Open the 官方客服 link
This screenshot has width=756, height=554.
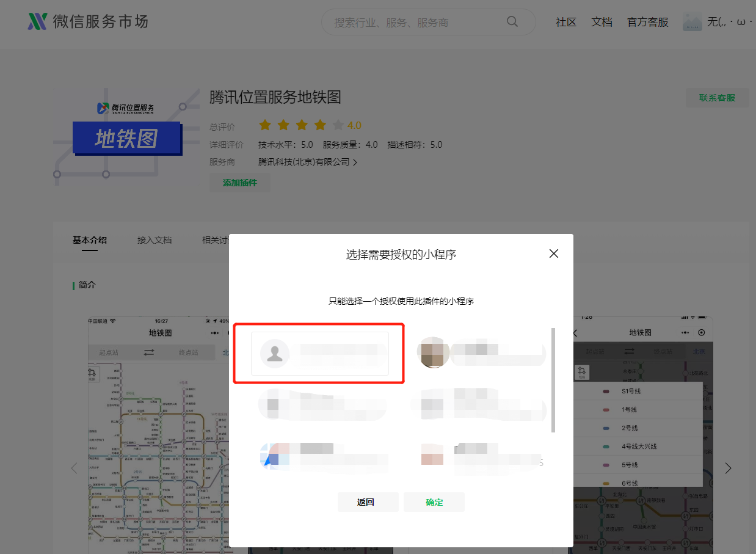[647, 21]
